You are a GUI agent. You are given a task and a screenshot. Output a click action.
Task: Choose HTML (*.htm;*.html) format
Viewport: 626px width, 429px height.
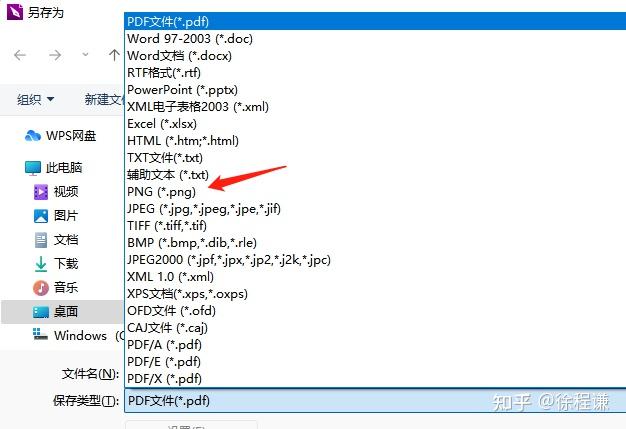pos(375,140)
